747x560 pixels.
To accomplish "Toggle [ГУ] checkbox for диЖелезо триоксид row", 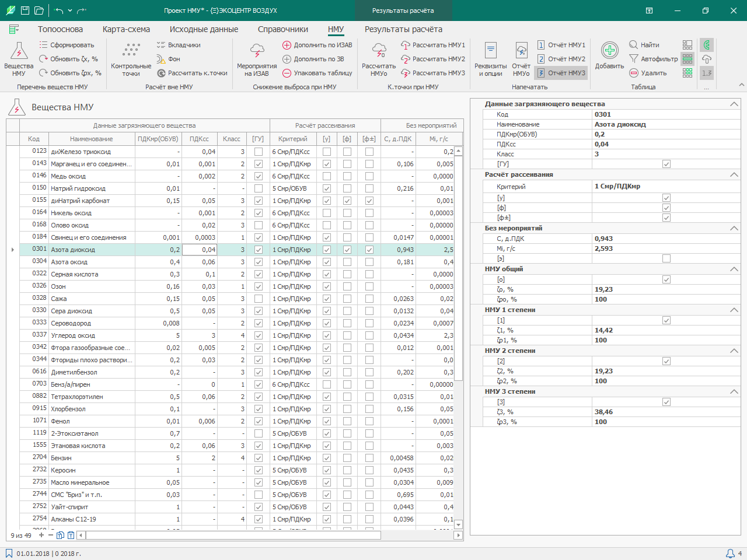I will (x=259, y=152).
